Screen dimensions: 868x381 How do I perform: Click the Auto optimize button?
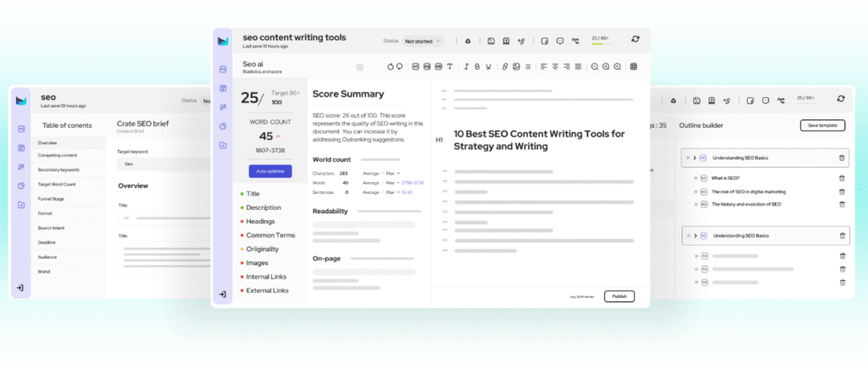pos(270,171)
